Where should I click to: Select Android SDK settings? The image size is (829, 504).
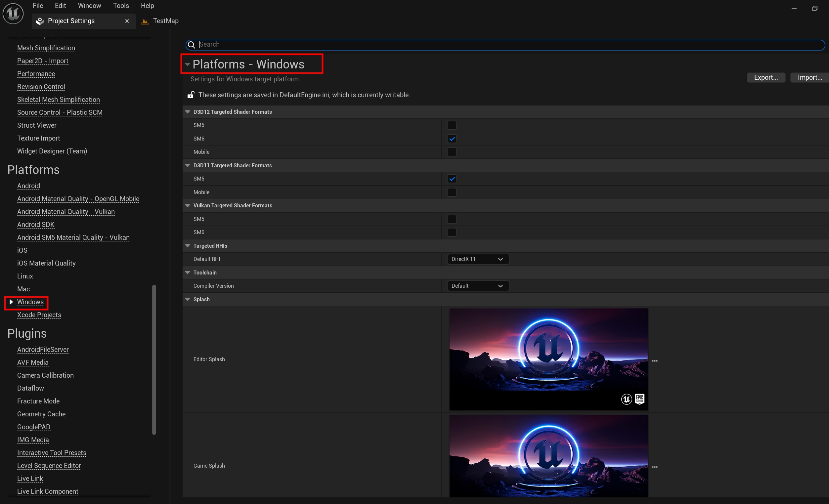[x=36, y=225]
